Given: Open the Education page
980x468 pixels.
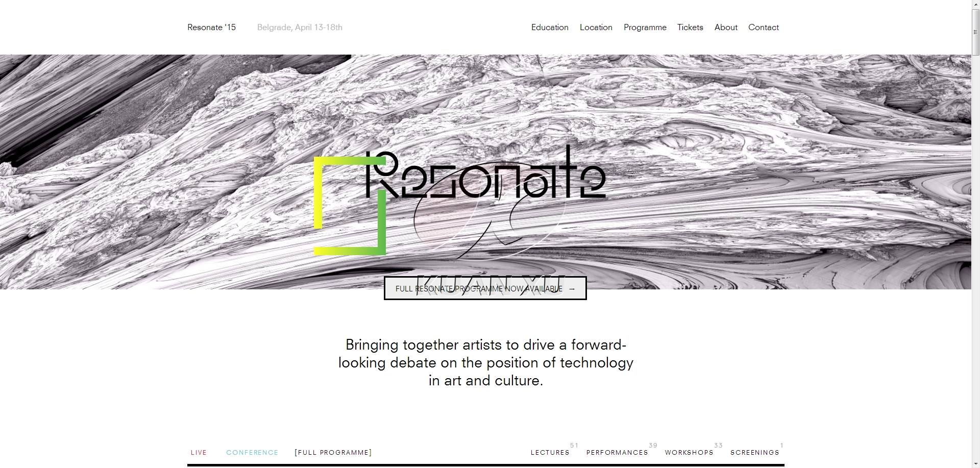Looking at the screenshot, I should point(550,28).
